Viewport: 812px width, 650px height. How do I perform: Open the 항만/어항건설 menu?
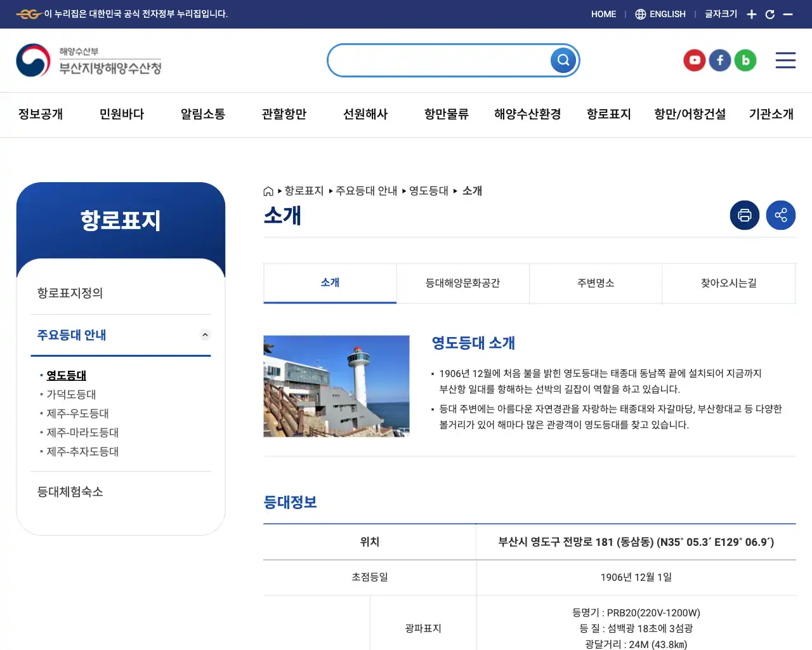(x=690, y=114)
